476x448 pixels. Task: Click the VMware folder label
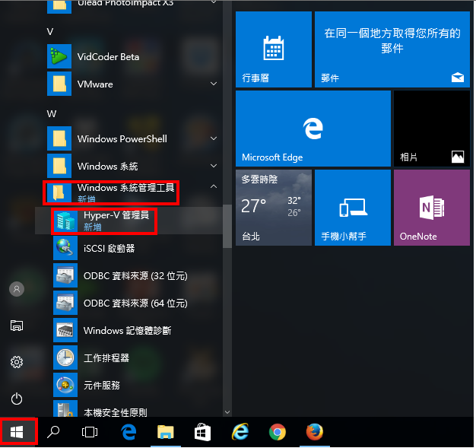click(95, 84)
